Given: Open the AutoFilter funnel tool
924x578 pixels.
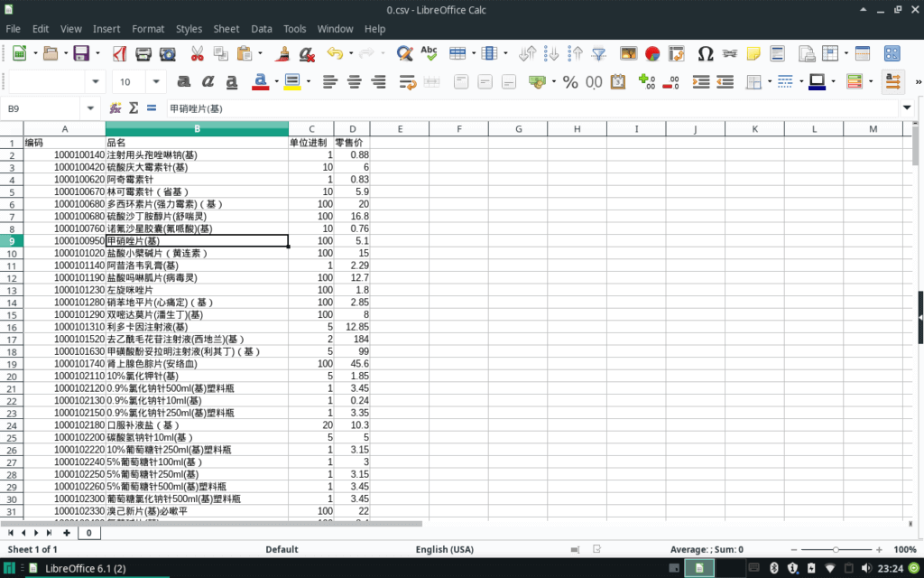Looking at the screenshot, I should point(597,53).
